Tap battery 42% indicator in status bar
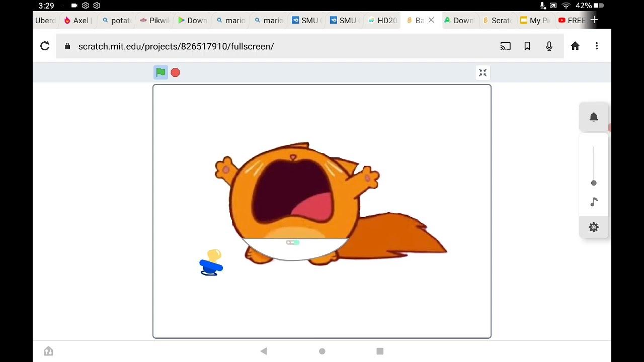 click(x=590, y=6)
